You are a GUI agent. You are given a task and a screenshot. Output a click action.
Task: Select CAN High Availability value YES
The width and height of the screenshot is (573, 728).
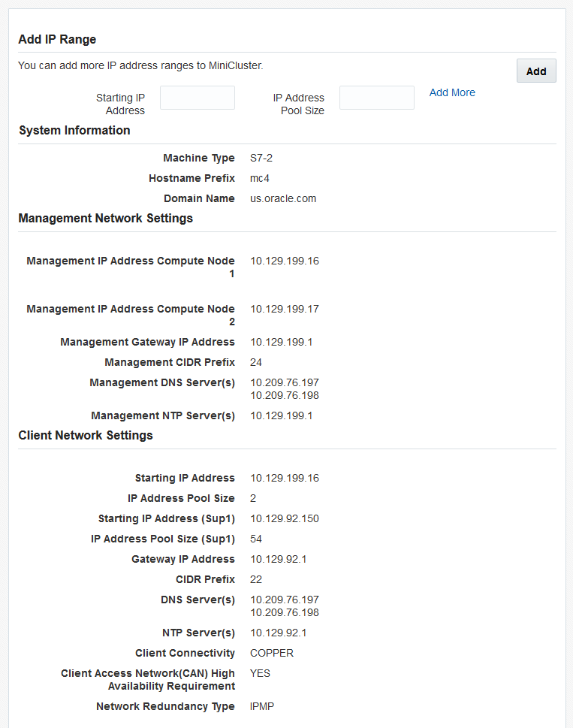pyautogui.click(x=261, y=674)
